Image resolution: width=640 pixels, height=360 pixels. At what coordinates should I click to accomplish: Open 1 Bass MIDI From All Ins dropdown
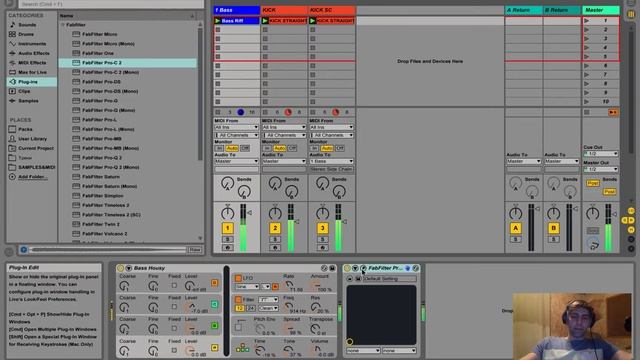coord(236,127)
